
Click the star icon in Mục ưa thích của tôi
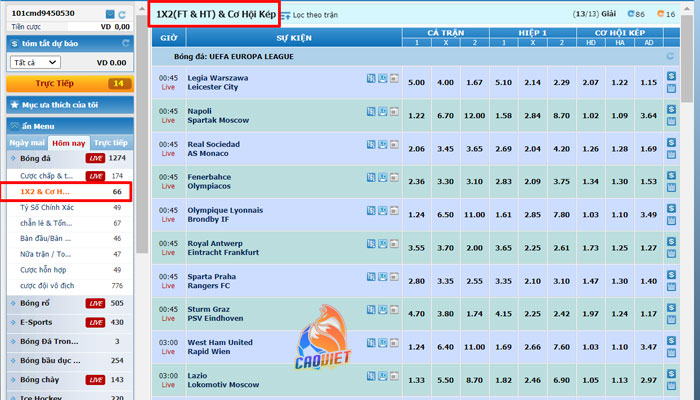pyautogui.click(x=14, y=104)
